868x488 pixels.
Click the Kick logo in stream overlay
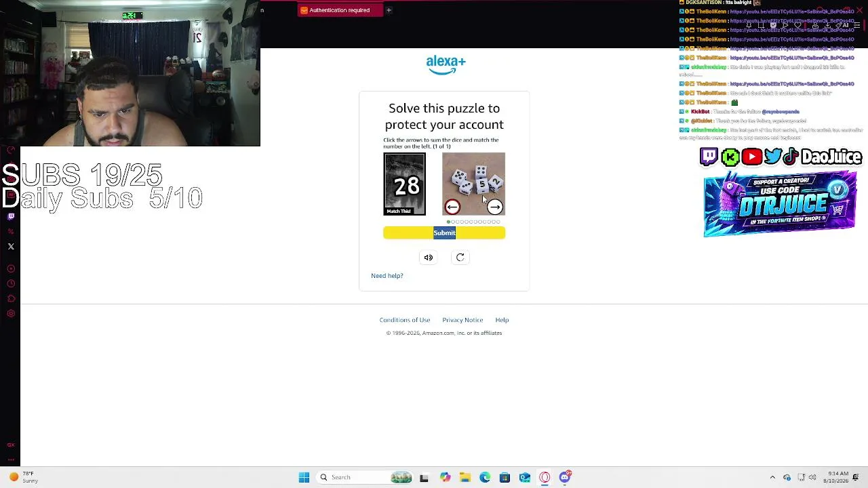click(730, 157)
